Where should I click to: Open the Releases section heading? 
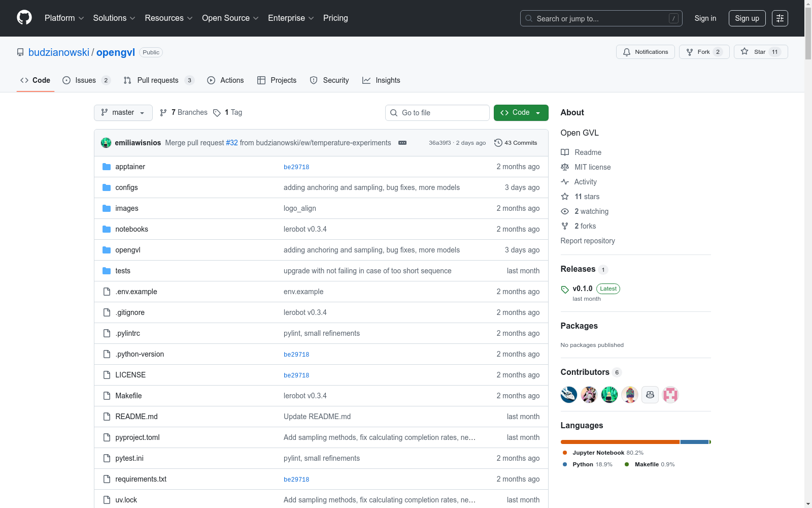pos(578,269)
